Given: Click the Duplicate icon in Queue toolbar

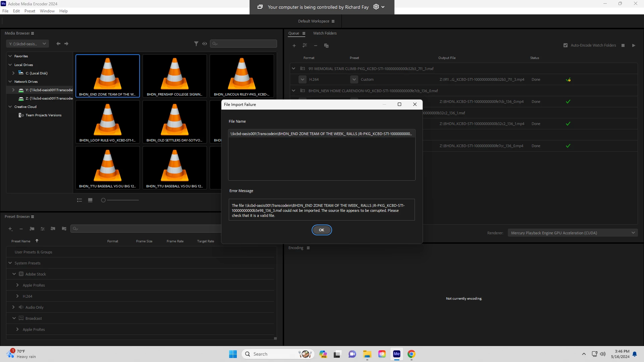Looking at the screenshot, I should coord(326,46).
